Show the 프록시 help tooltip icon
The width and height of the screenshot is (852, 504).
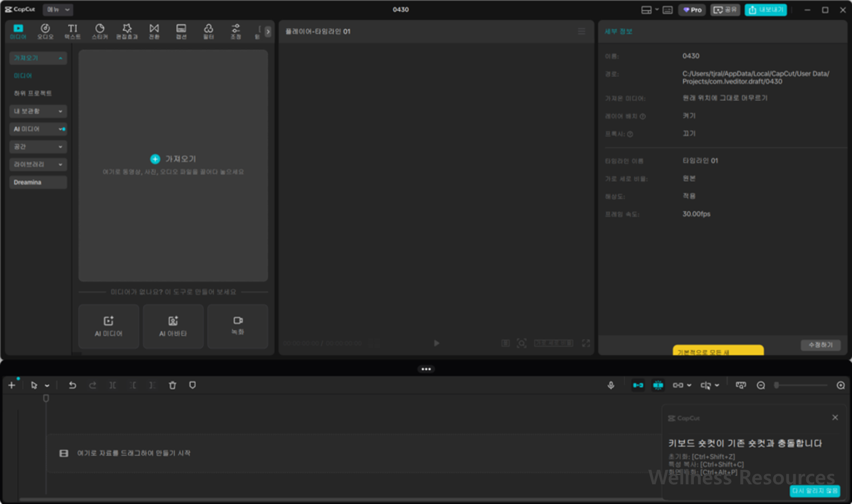click(630, 134)
